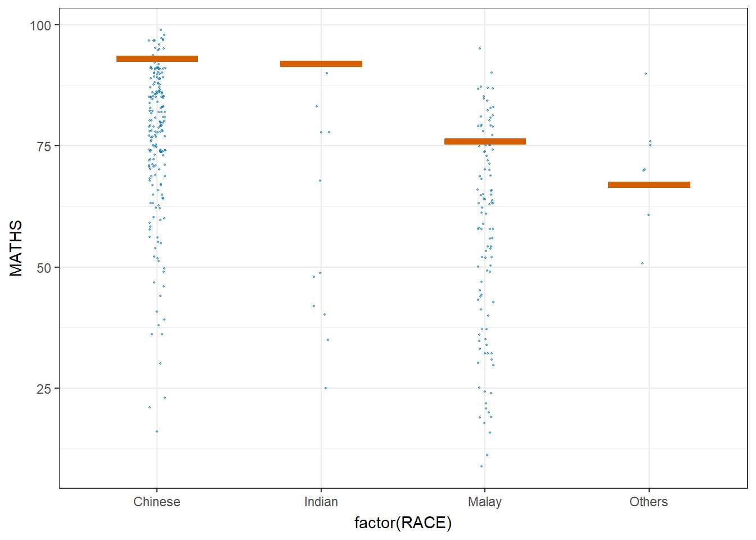The width and height of the screenshot is (756, 540).
Task: Click the lowest data point in Malay
Action: click(481, 466)
